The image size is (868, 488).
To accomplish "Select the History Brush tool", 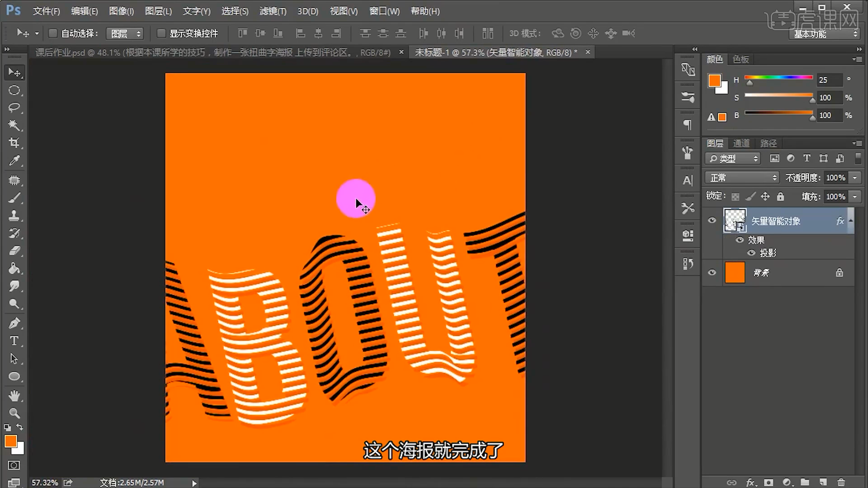I will click(x=14, y=233).
